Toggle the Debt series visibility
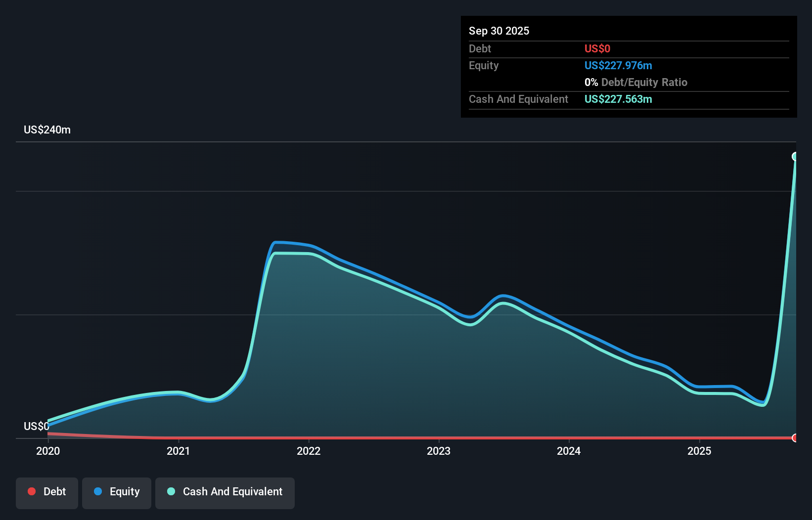This screenshot has height=520, width=812. point(47,493)
